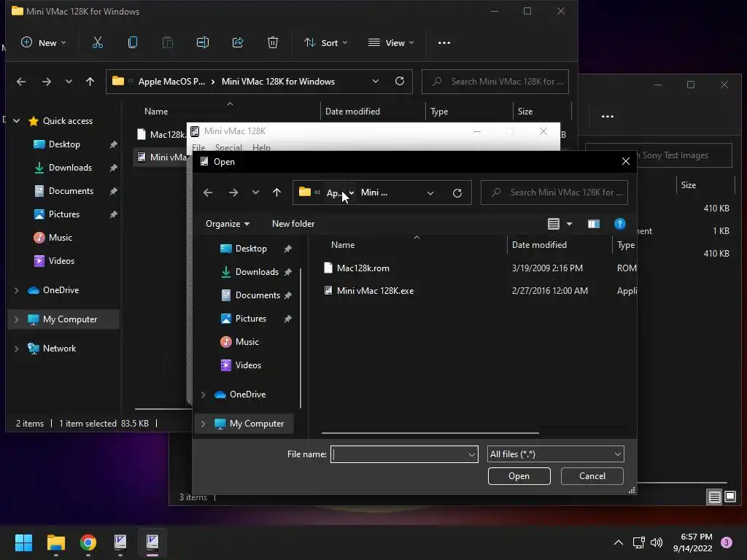Open File Explorer from the taskbar
Image resolution: width=747 pixels, height=560 pixels.
[55, 542]
